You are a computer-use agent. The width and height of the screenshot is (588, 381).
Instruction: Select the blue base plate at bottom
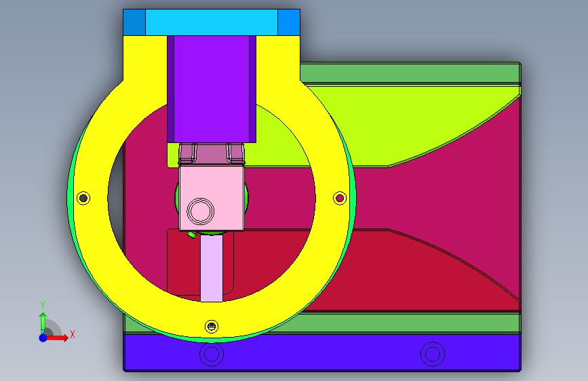pyautogui.click(x=321, y=353)
